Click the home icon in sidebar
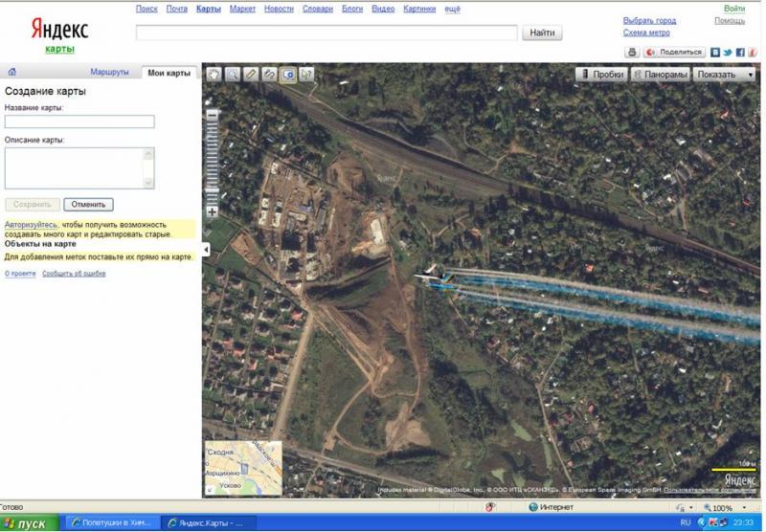Image resolution: width=766 pixels, height=532 pixels. point(12,73)
